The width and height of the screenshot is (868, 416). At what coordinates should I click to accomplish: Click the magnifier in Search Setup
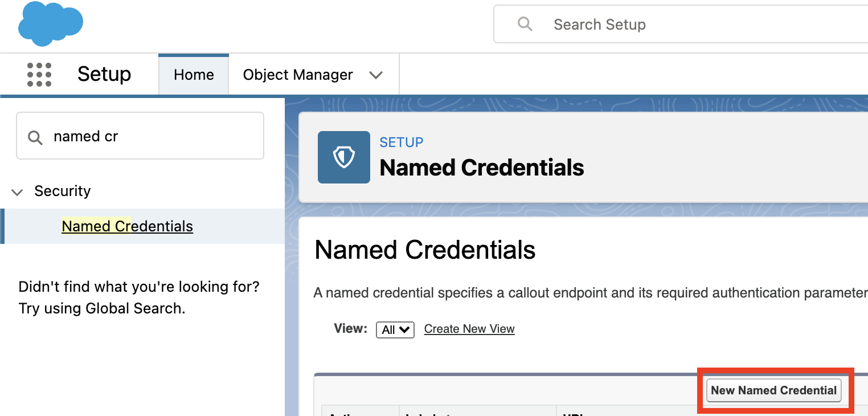[x=525, y=24]
